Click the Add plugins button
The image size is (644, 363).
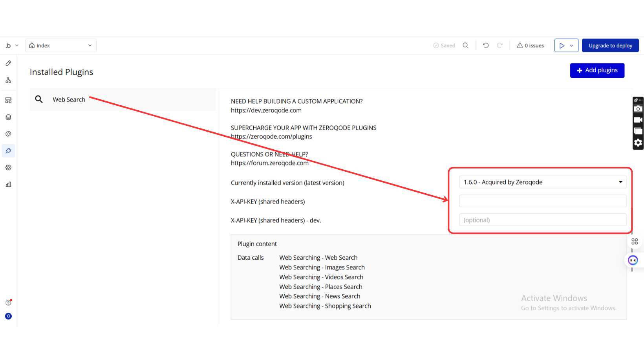pyautogui.click(x=597, y=70)
